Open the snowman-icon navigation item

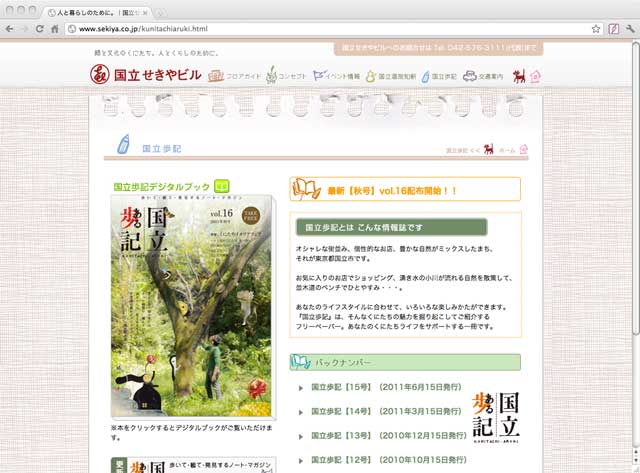(391, 76)
